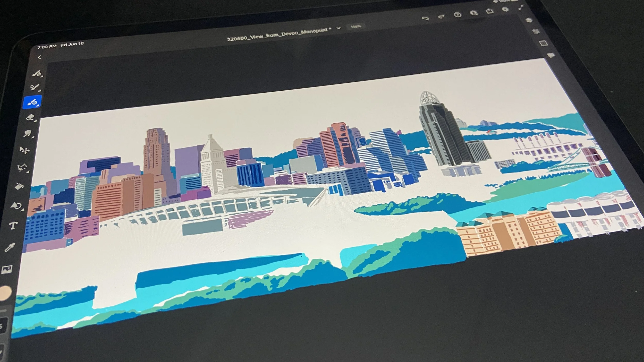Open the export share icon menu
This screenshot has width=644, height=362.
489,11
